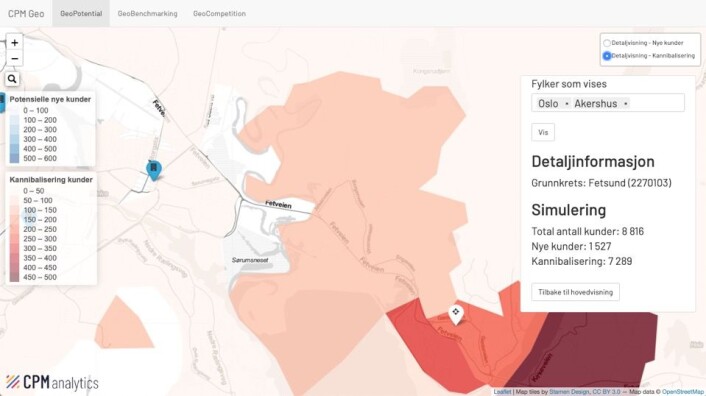The image size is (706, 396).
Task: Select Detaljvisning – Kannibalisering radio button
Action: pos(607,56)
